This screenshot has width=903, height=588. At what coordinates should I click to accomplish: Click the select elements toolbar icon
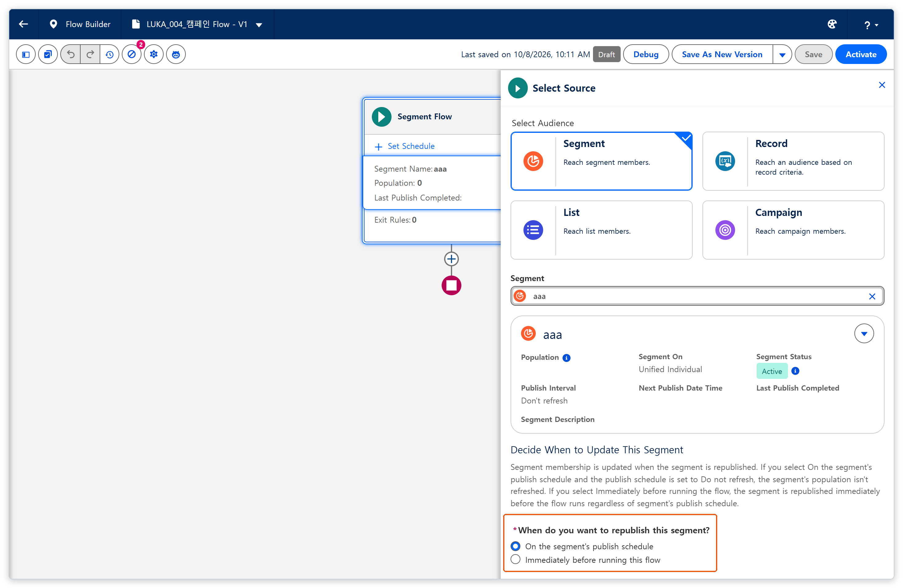click(x=48, y=54)
